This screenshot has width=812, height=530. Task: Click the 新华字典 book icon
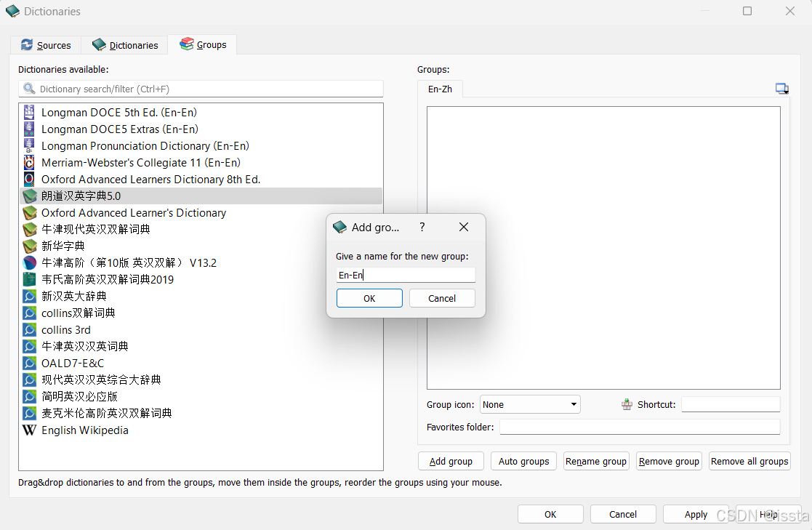[x=30, y=246]
